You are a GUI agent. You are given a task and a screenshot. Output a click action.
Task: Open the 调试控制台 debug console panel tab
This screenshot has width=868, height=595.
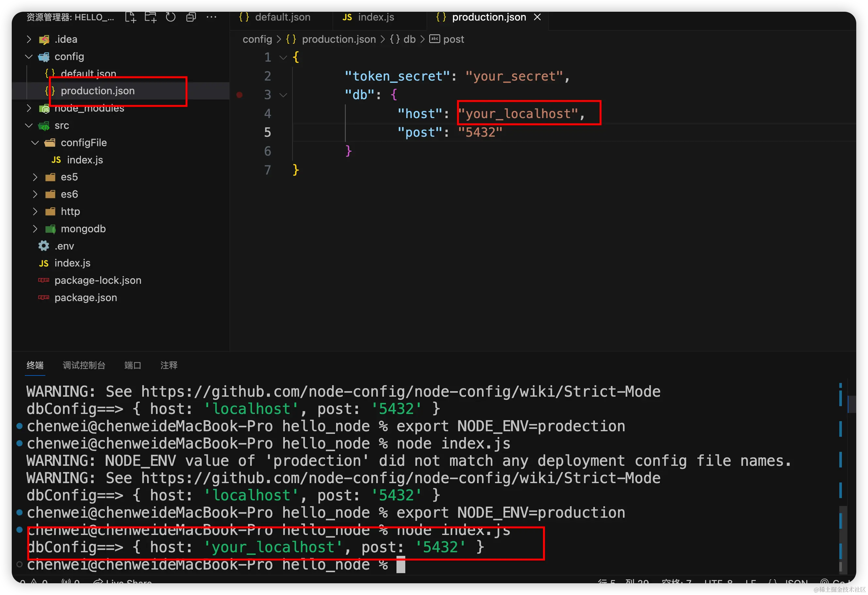[84, 365]
